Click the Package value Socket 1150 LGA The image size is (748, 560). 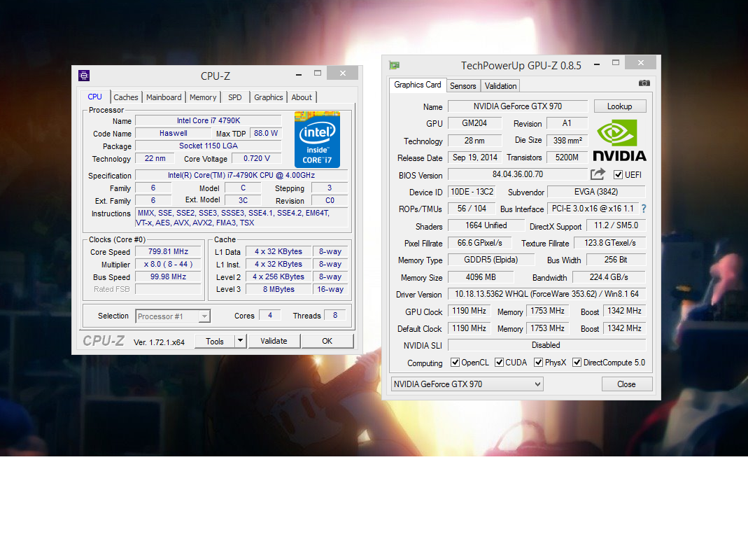point(209,146)
